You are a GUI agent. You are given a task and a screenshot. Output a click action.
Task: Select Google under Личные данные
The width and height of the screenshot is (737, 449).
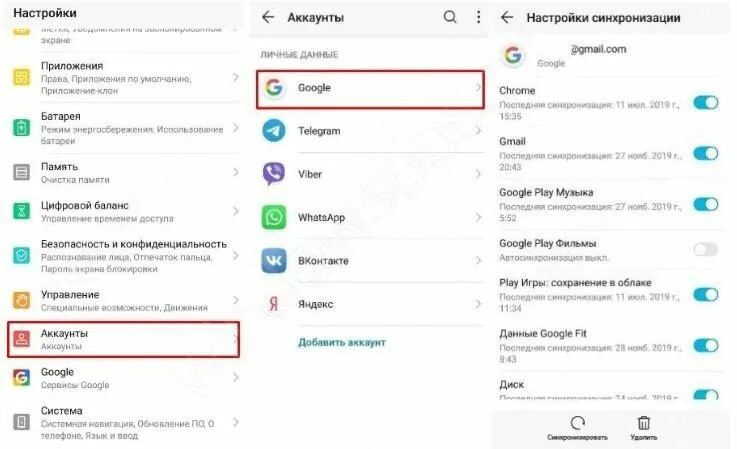(370, 89)
